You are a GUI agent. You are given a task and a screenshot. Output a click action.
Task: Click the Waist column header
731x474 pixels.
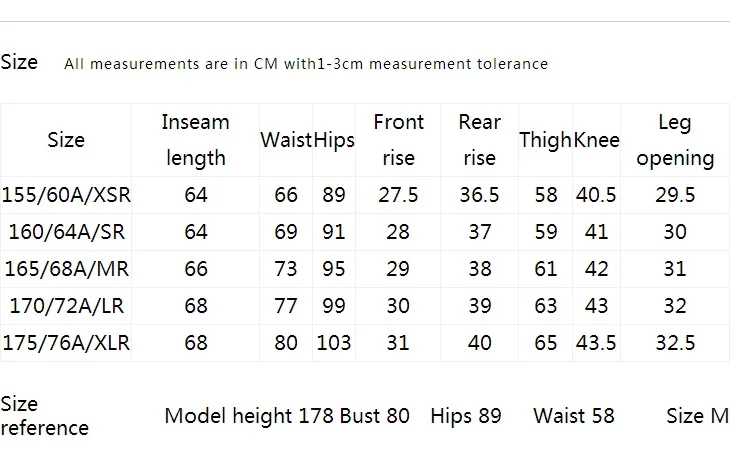tap(286, 140)
